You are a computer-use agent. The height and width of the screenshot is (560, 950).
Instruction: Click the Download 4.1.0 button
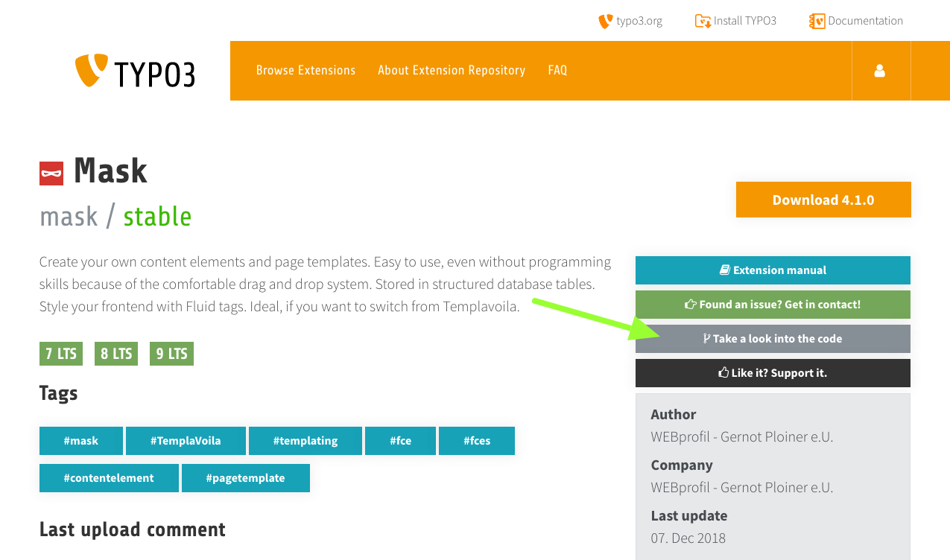(x=823, y=200)
